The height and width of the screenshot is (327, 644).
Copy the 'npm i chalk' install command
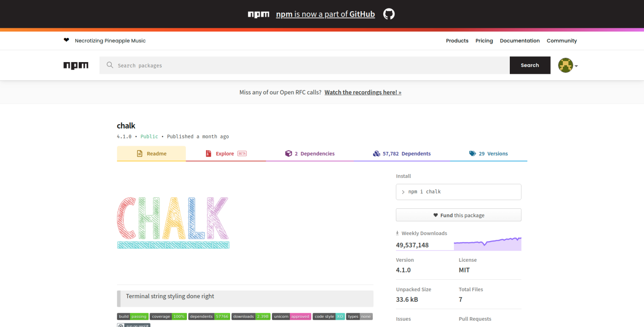458,192
